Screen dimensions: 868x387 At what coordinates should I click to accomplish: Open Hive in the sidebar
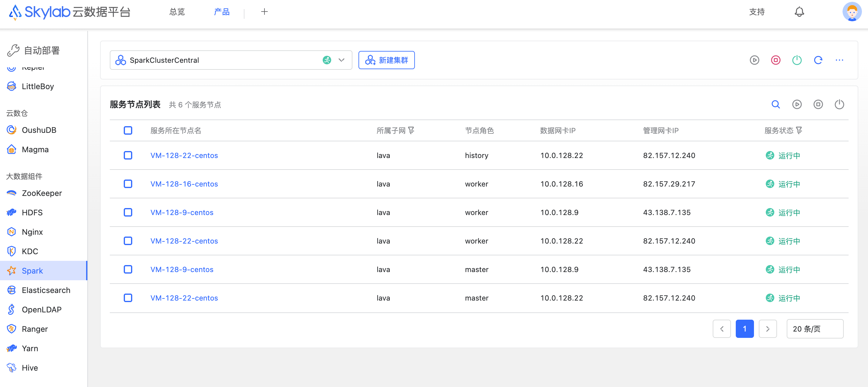[x=44, y=368]
